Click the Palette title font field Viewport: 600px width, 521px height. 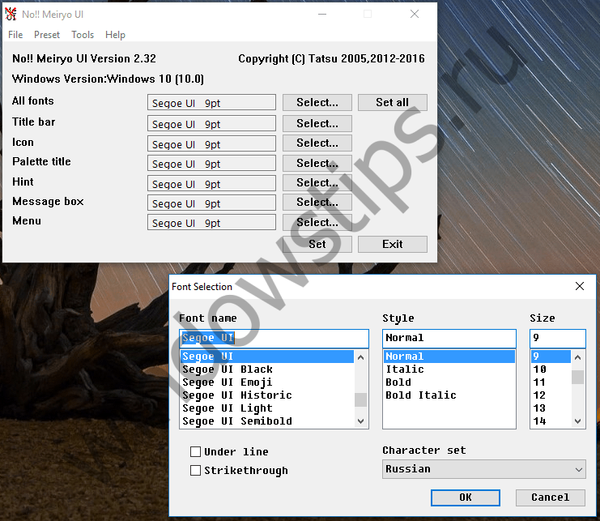pyautogui.click(x=211, y=163)
